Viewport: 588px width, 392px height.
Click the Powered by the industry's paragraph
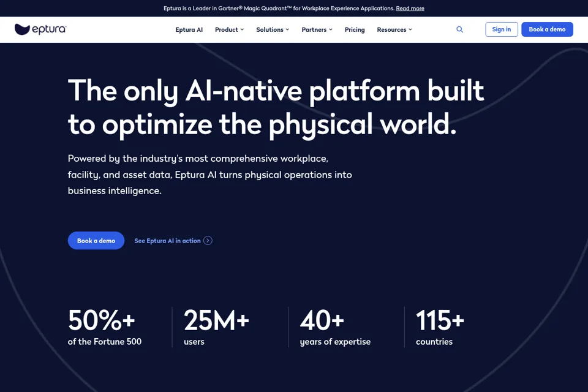pyautogui.click(x=209, y=175)
